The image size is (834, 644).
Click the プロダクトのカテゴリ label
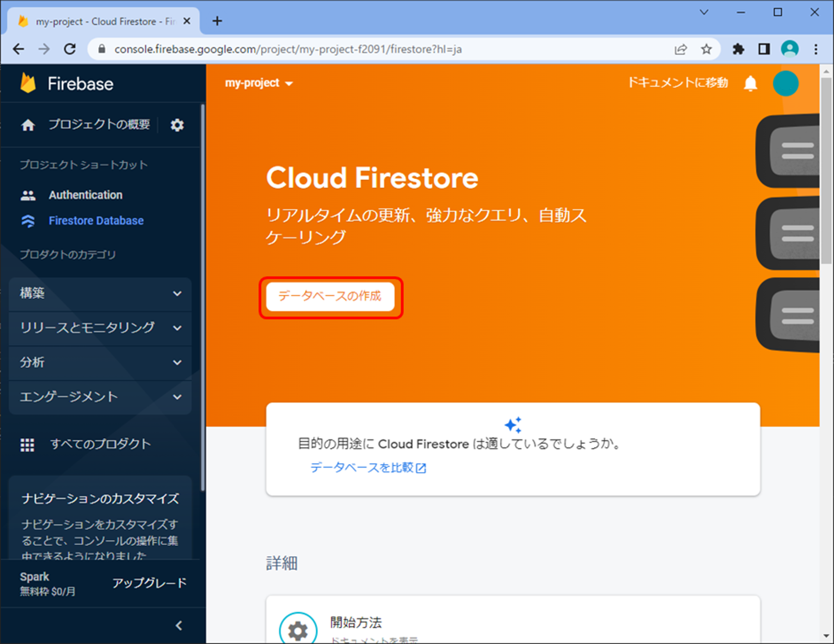(x=68, y=255)
